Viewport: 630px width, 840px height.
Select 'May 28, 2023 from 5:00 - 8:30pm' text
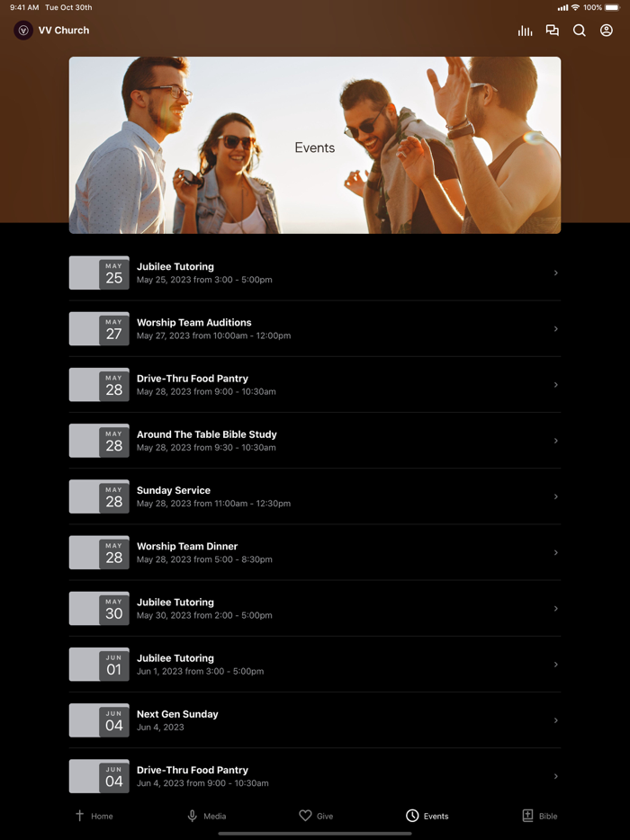point(204,559)
